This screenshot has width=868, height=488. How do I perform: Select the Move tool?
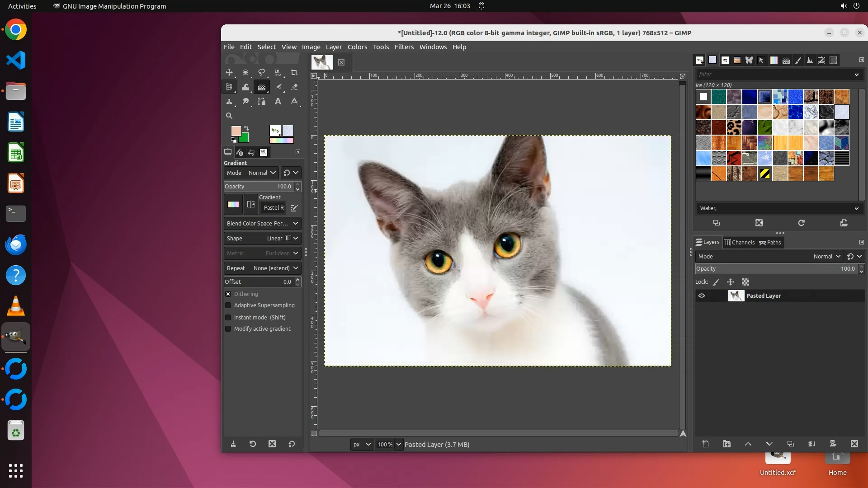click(x=229, y=72)
